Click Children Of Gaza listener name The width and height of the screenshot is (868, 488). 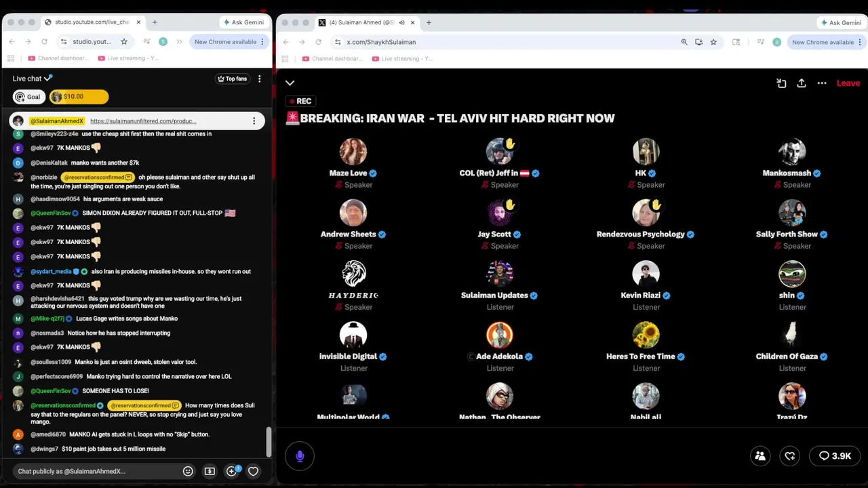tap(787, 356)
